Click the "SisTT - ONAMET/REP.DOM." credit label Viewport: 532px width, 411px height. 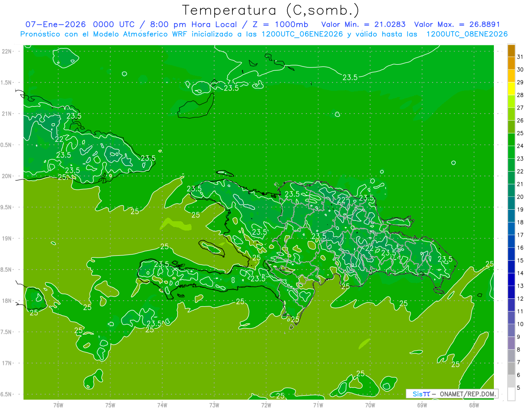(452, 394)
